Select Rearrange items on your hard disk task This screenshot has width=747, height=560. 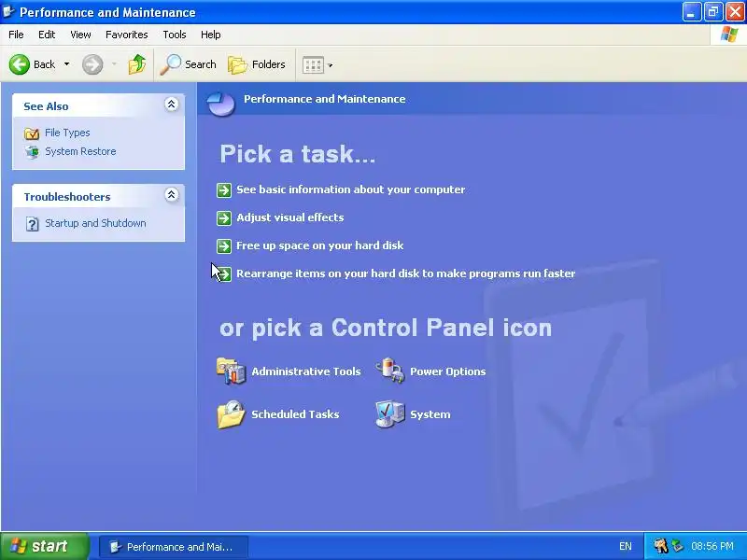pos(406,273)
